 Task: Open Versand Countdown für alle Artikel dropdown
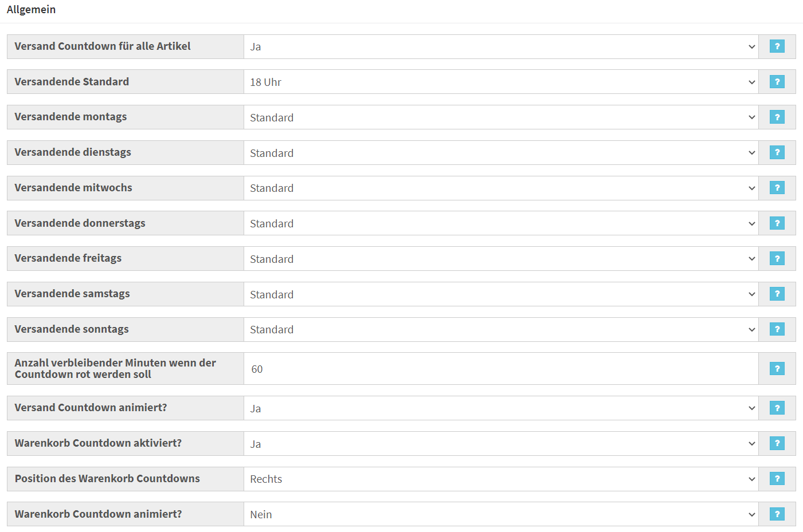(501, 46)
